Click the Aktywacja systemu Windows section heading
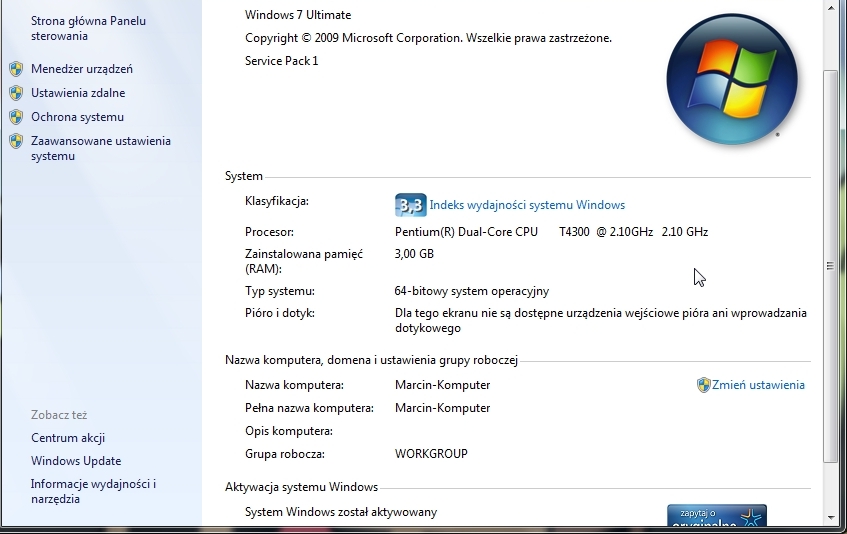Image resolution: width=847 pixels, height=534 pixels. click(x=301, y=487)
